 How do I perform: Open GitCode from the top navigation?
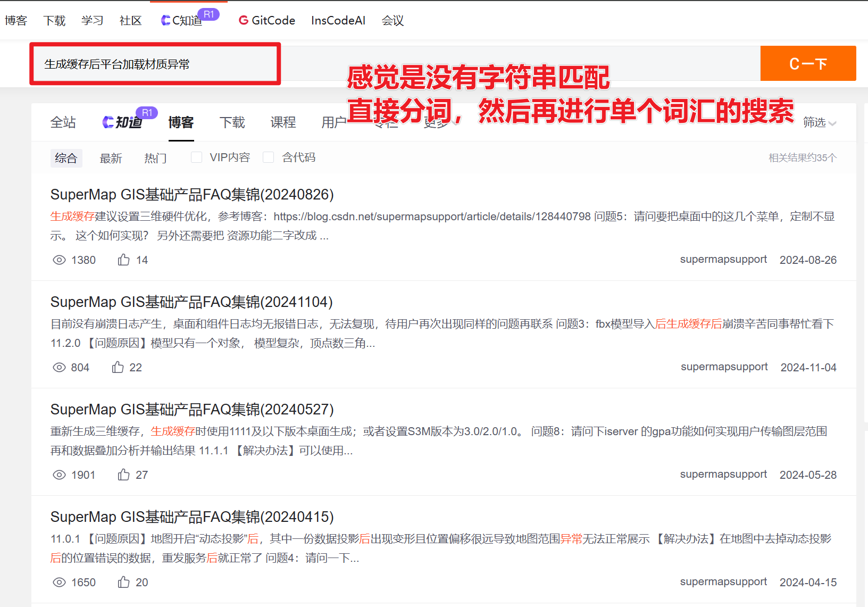pyautogui.click(x=267, y=20)
